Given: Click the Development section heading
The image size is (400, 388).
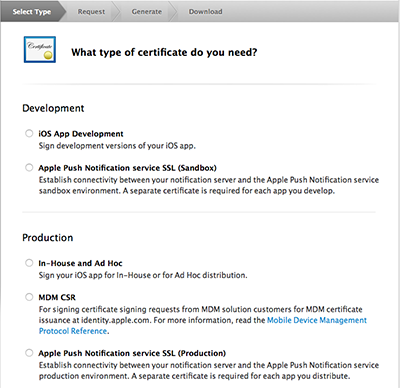Looking at the screenshot, I should point(53,108).
